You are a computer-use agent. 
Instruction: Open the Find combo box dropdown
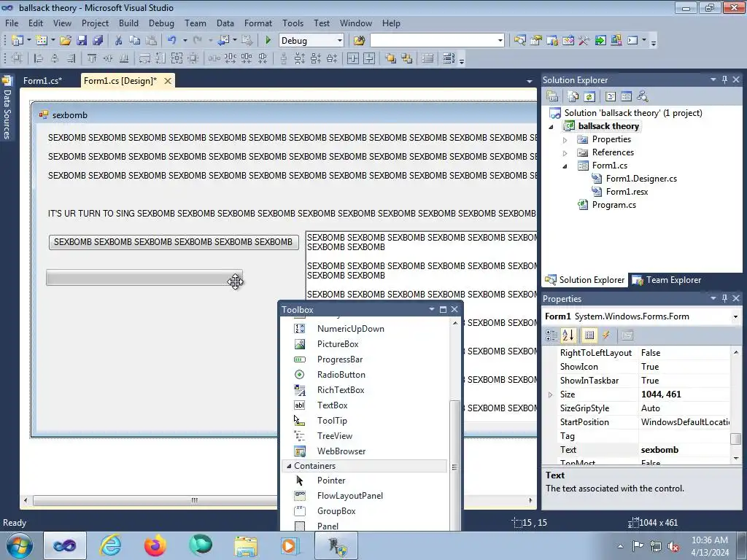pyautogui.click(x=500, y=41)
